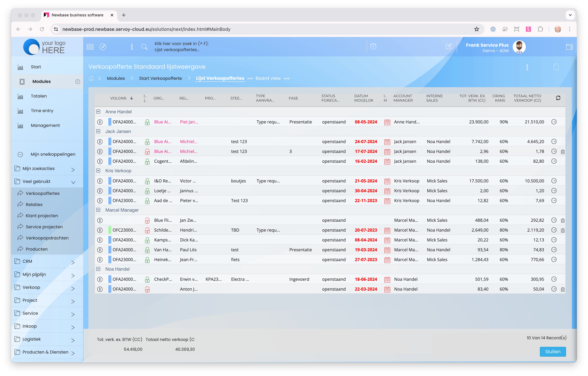
Task: Click the timer clock icon in top bar
Action: [373, 46]
